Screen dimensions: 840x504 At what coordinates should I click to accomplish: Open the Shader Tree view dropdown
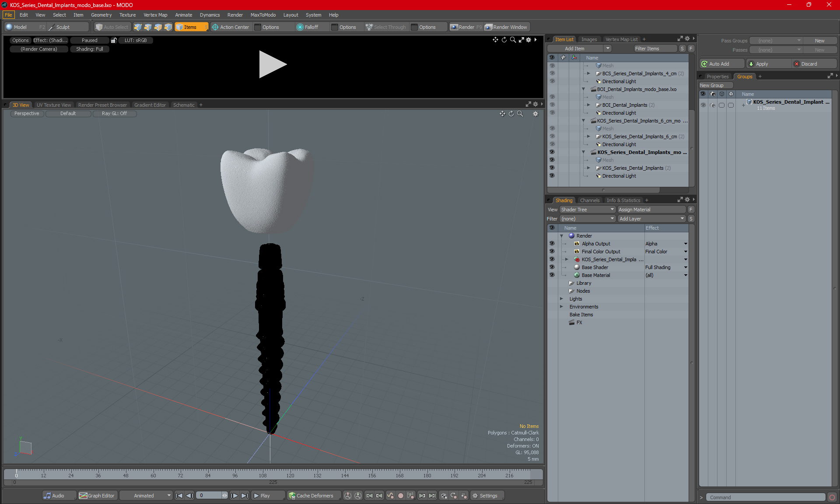(x=588, y=210)
